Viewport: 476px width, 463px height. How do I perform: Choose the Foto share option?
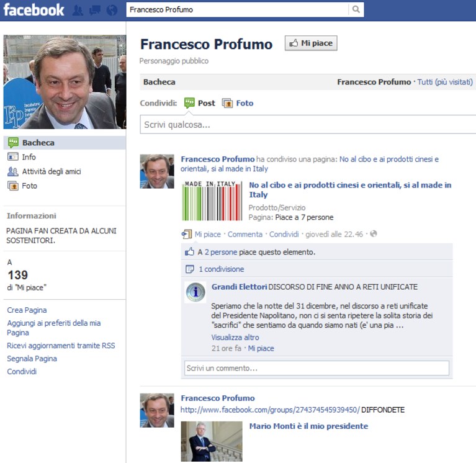238,103
